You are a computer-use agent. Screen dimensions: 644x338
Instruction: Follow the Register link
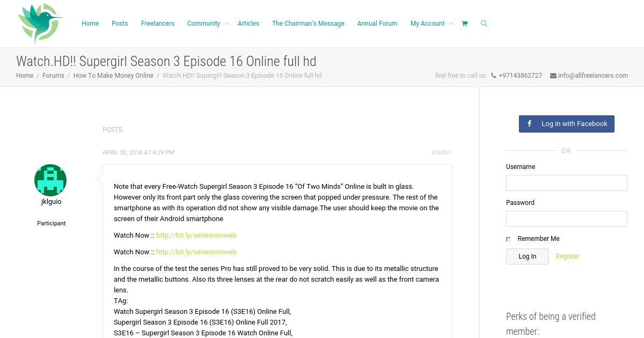coord(568,256)
